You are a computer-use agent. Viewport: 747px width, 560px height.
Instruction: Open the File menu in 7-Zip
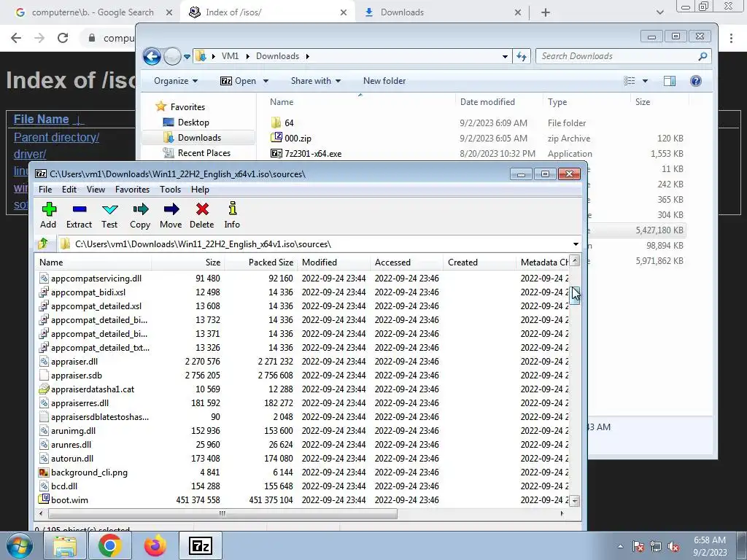[x=45, y=190]
